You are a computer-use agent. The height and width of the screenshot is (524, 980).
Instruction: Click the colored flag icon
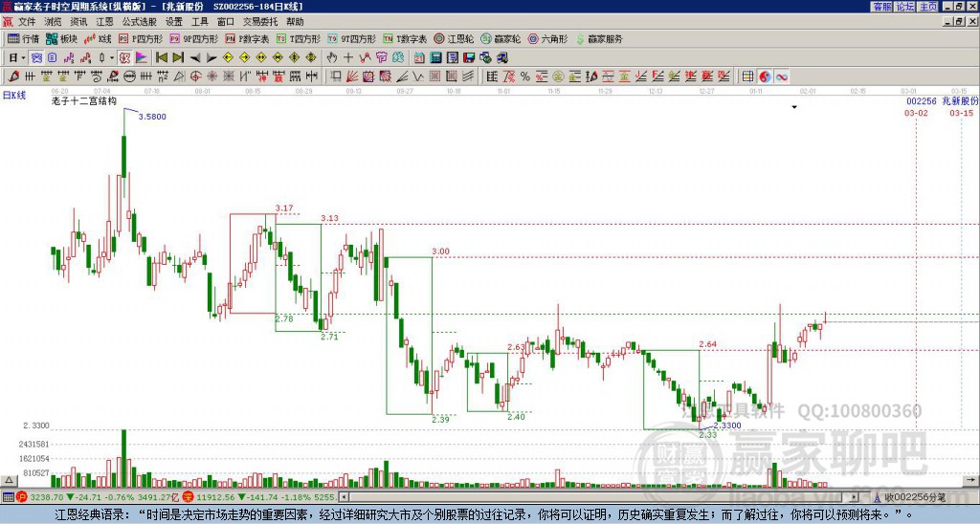tap(142, 57)
